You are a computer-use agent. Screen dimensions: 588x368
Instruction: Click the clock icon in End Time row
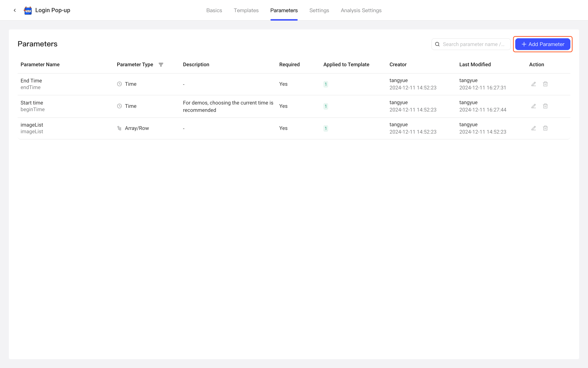(119, 84)
